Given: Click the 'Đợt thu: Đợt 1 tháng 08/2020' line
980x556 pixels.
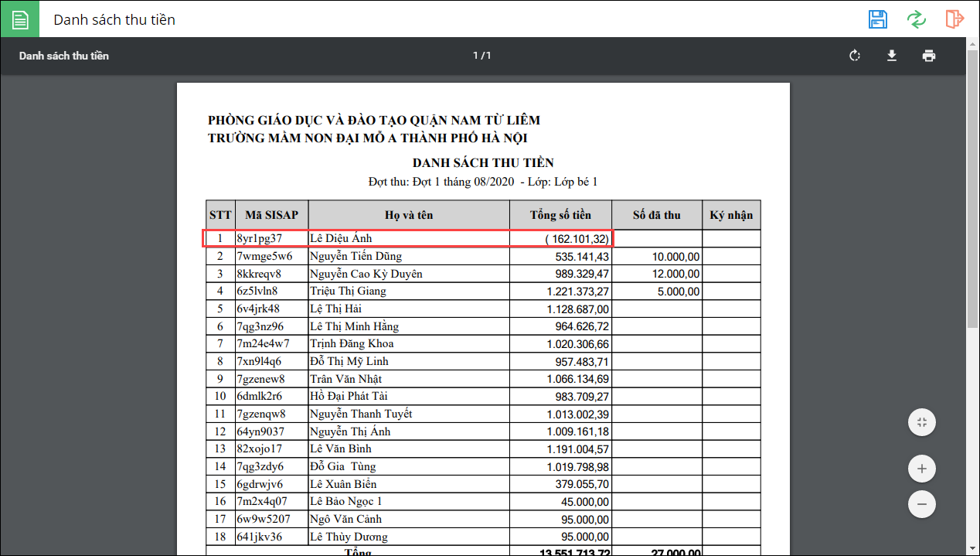Looking at the screenshot, I should (x=441, y=182).
